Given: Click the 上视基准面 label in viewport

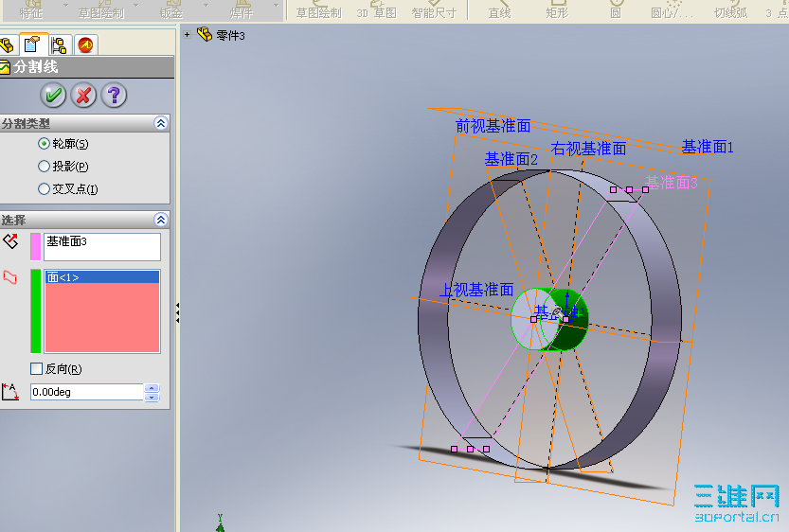Looking at the screenshot, I should tap(476, 290).
